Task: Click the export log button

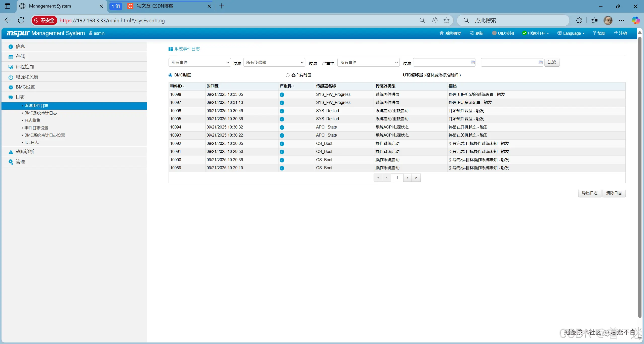Action: click(x=589, y=193)
